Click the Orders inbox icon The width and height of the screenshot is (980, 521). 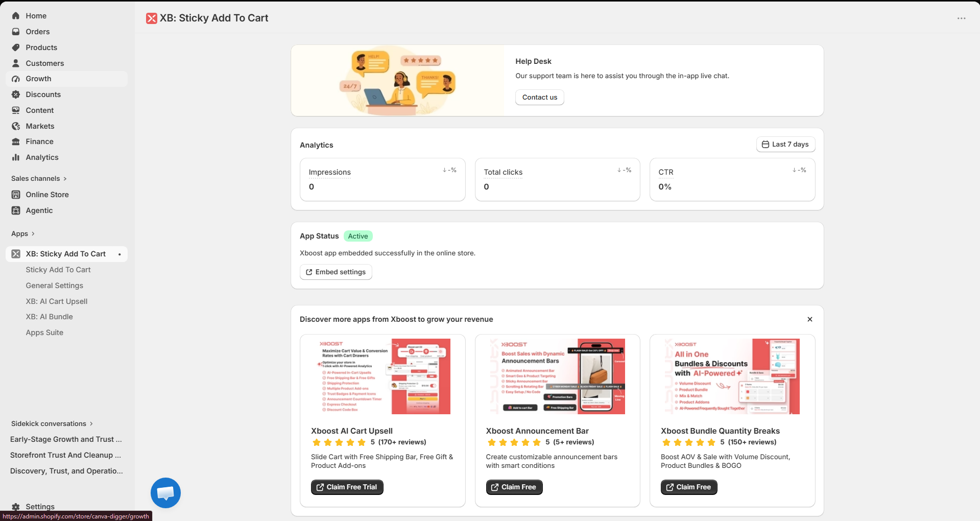tap(16, 32)
